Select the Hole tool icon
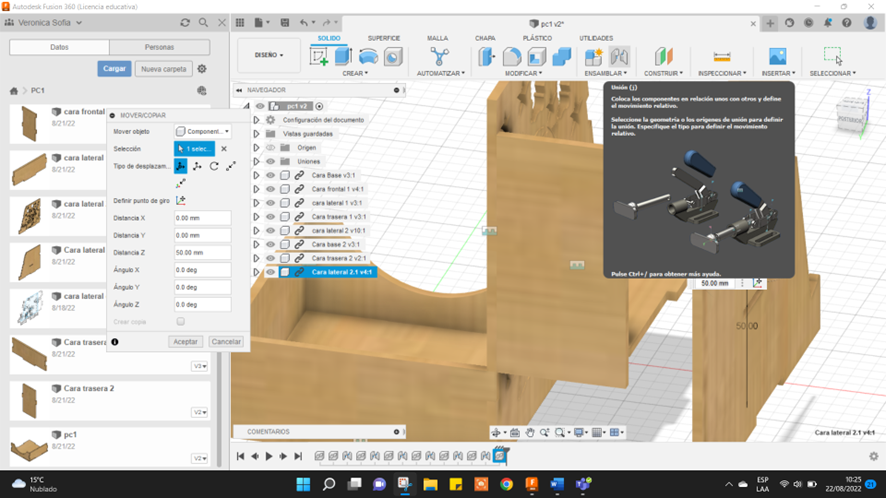Screen dimensions: 886x498 coord(393,57)
